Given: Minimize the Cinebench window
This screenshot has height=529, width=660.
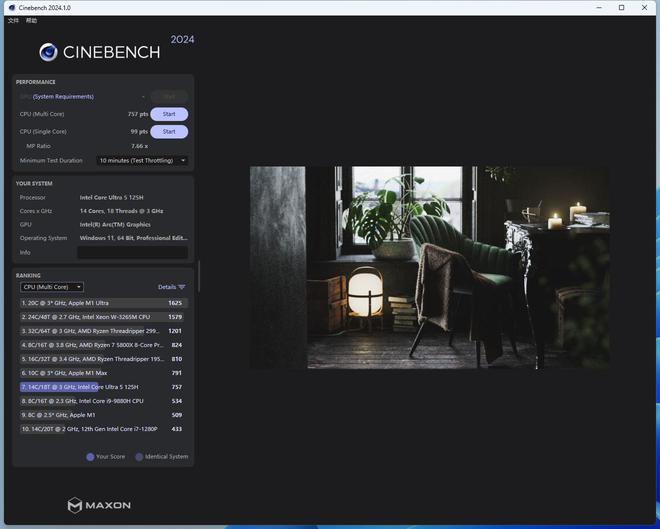Looking at the screenshot, I should (599, 8).
